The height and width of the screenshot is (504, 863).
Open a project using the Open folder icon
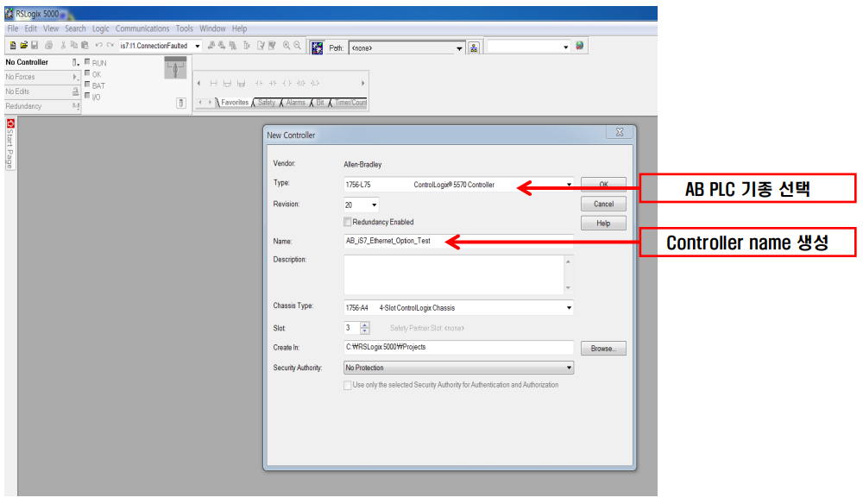click(24, 46)
